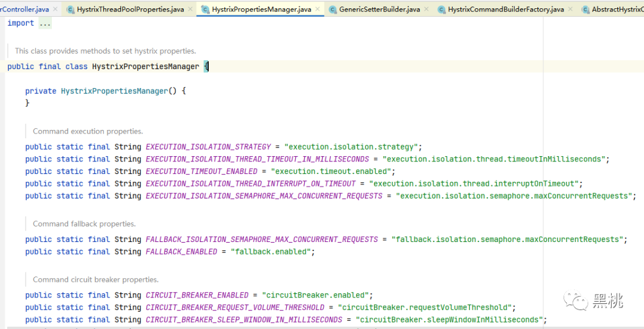Click the class icon on HystrixThreadPoolProperties.java tab

[x=70, y=10]
